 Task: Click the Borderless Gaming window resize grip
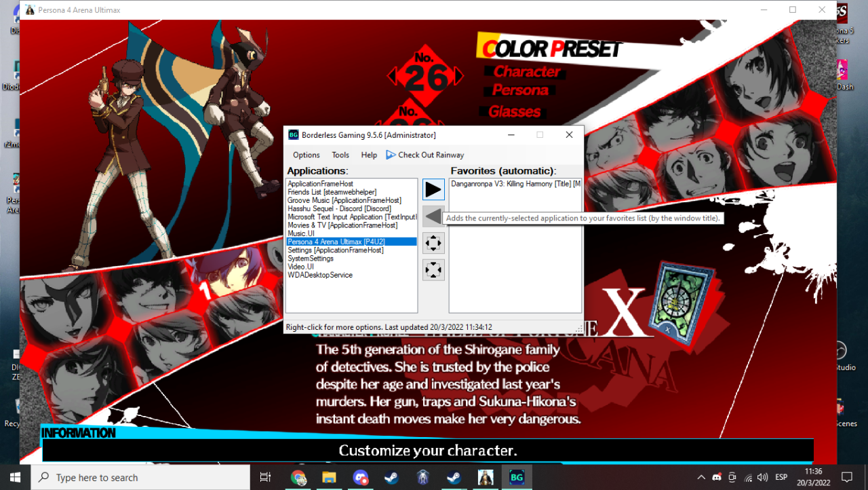(579, 330)
